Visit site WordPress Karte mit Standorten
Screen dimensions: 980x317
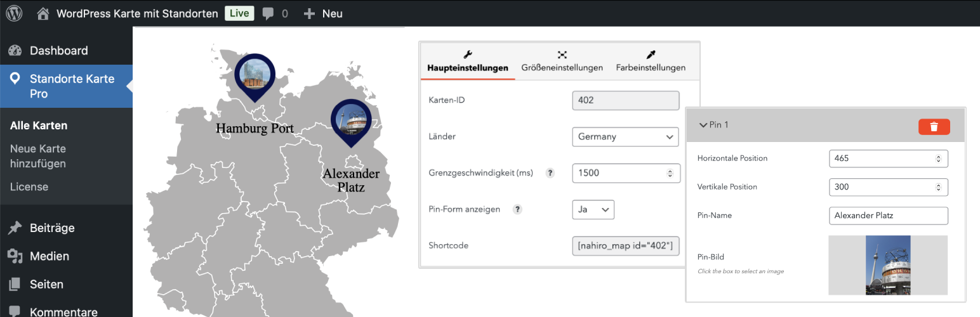(137, 13)
